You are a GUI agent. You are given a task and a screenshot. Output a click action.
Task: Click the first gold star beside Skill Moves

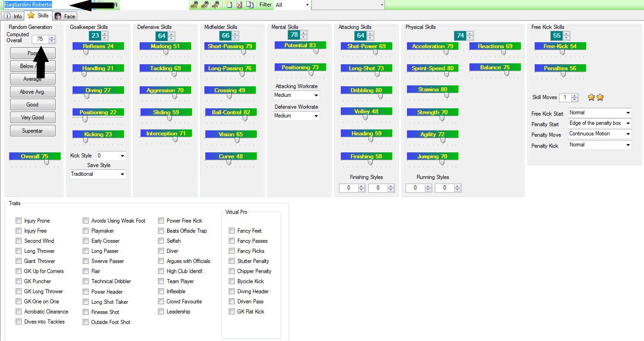591,97
